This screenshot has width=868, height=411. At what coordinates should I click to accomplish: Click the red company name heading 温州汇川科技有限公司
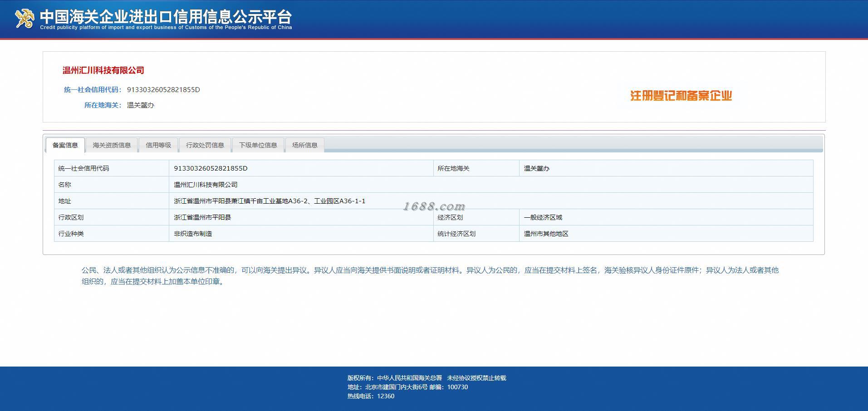pos(103,70)
